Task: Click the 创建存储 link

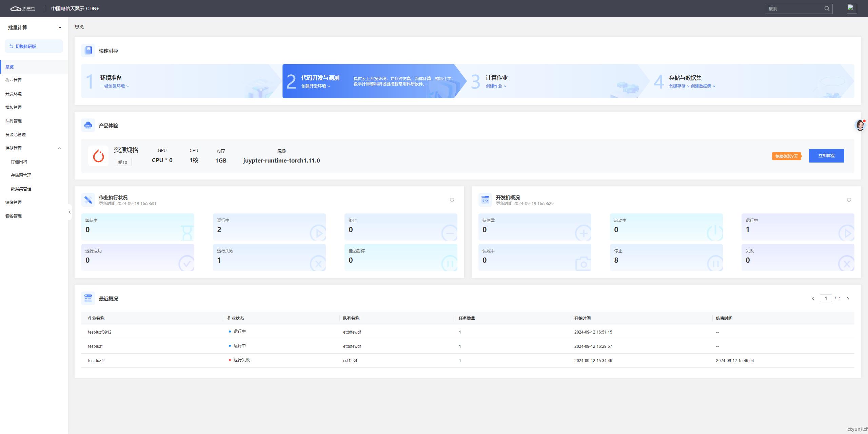Action: (x=679, y=86)
